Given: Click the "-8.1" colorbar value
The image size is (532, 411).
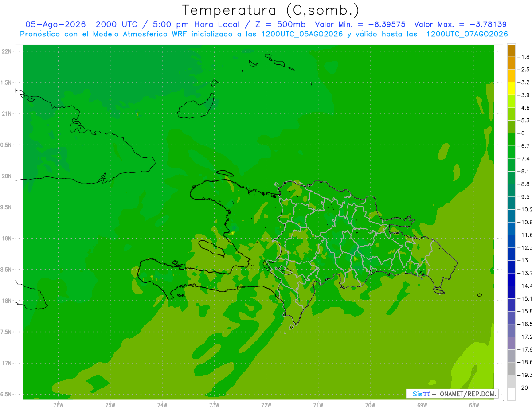Looking at the screenshot, I should tap(524, 171).
